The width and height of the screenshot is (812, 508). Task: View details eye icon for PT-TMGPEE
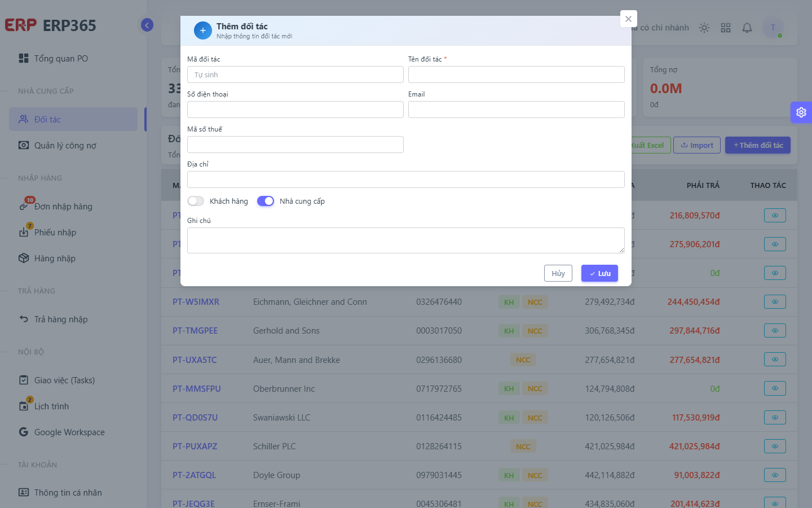[775, 331]
